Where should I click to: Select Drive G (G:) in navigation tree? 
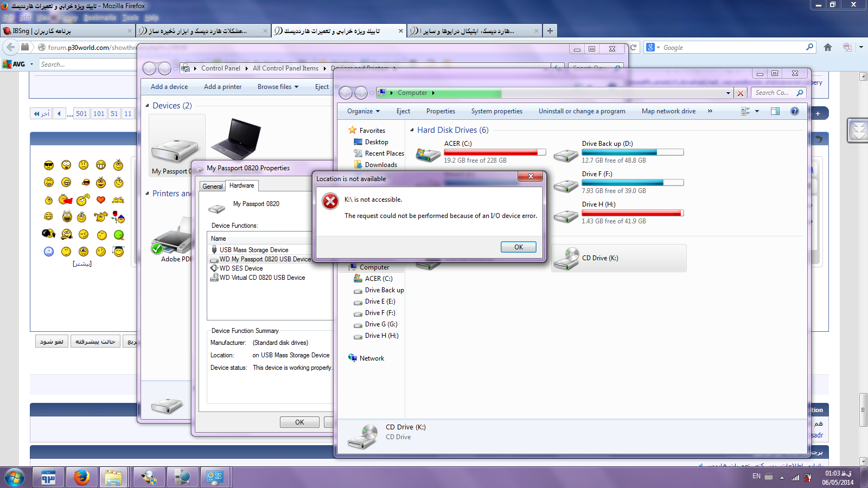(x=381, y=324)
